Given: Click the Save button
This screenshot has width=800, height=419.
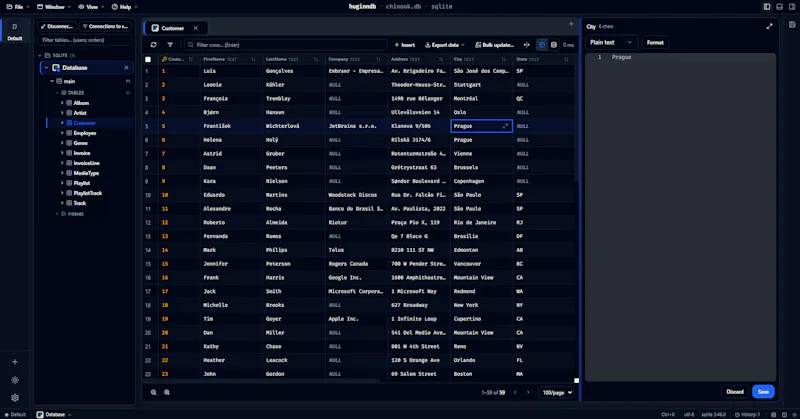Looking at the screenshot, I should click(763, 392).
